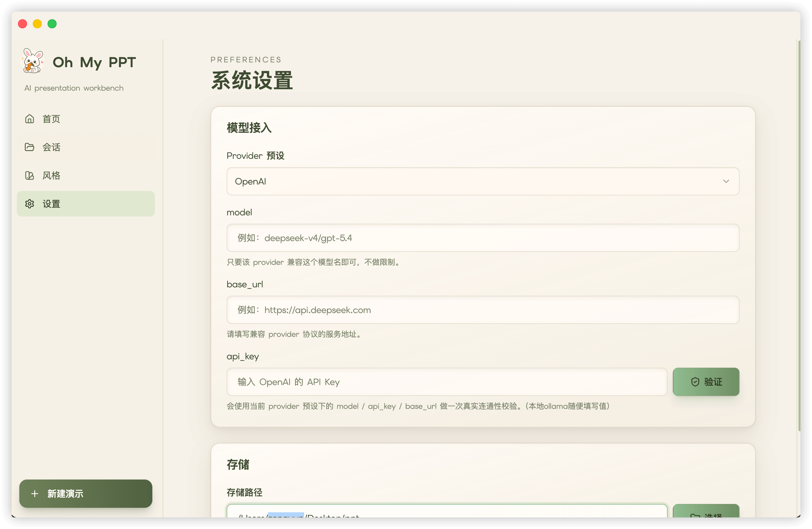Click the palette icon beside 风格
The height and width of the screenshot is (529, 812).
pyautogui.click(x=30, y=175)
